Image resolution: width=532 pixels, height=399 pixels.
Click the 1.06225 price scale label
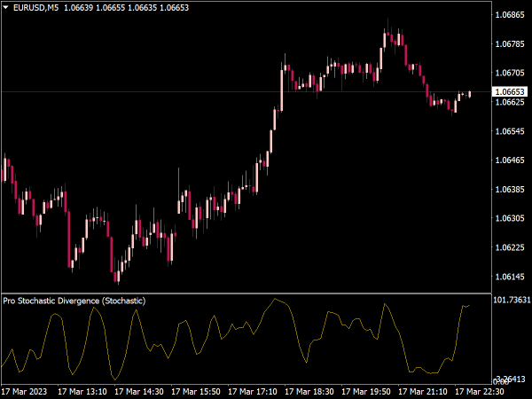pyautogui.click(x=510, y=247)
